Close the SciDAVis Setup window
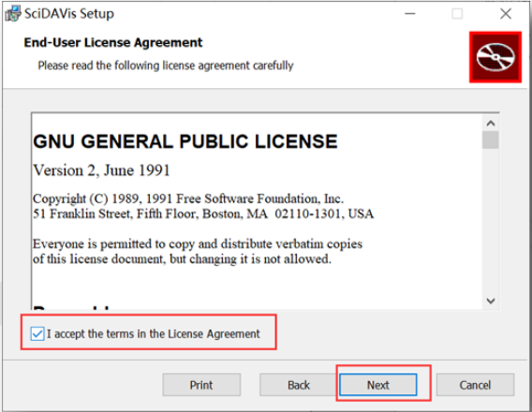Image resolution: width=532 pixels, height=412 pixels. pyautogui.click(x=506, y=13)
